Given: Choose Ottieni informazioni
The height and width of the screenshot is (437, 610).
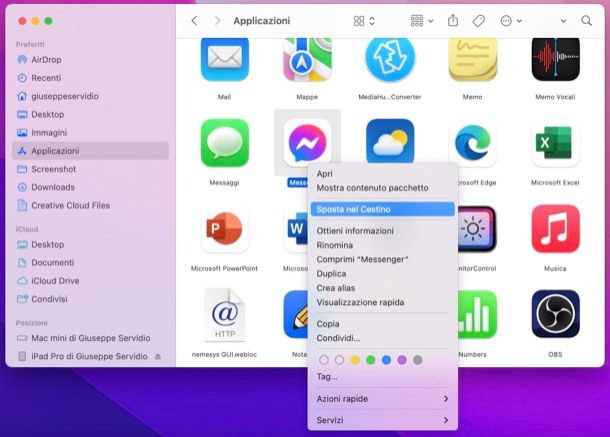Looking at the screenshot, I should click(x=382, y=231).
